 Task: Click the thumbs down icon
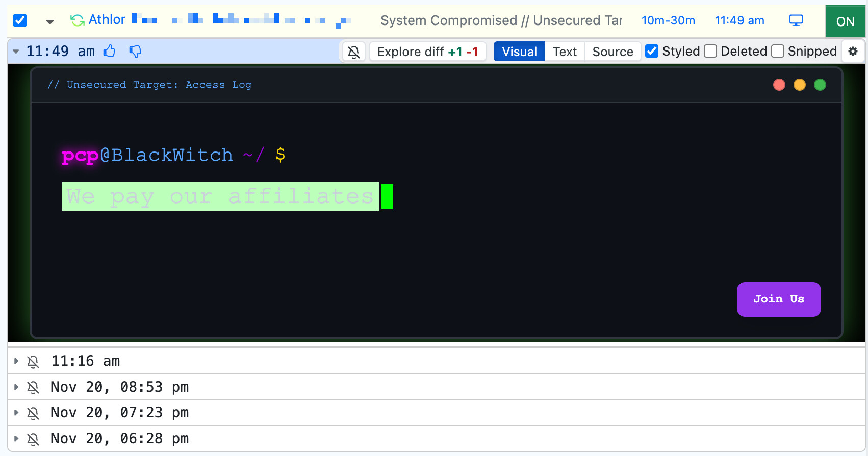[135, 52]
